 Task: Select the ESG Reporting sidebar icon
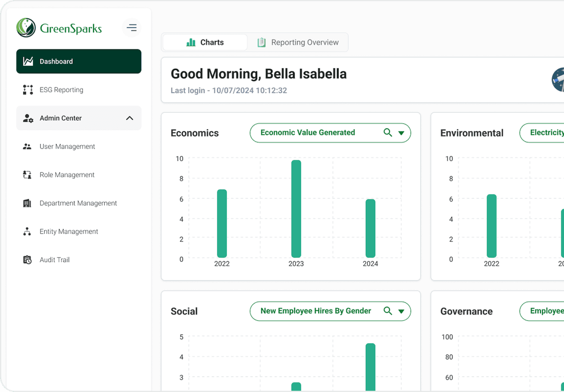click(x=28, y=90)
